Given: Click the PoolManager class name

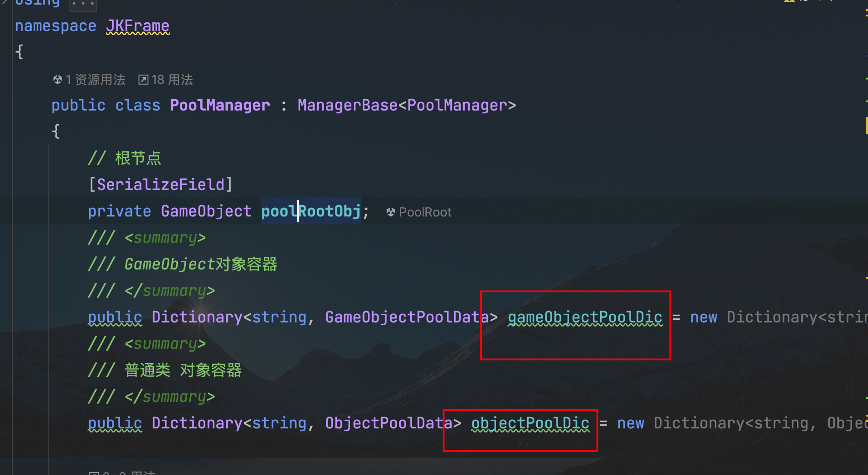Looking at the screenshot, I should click(x=220, y=106).
